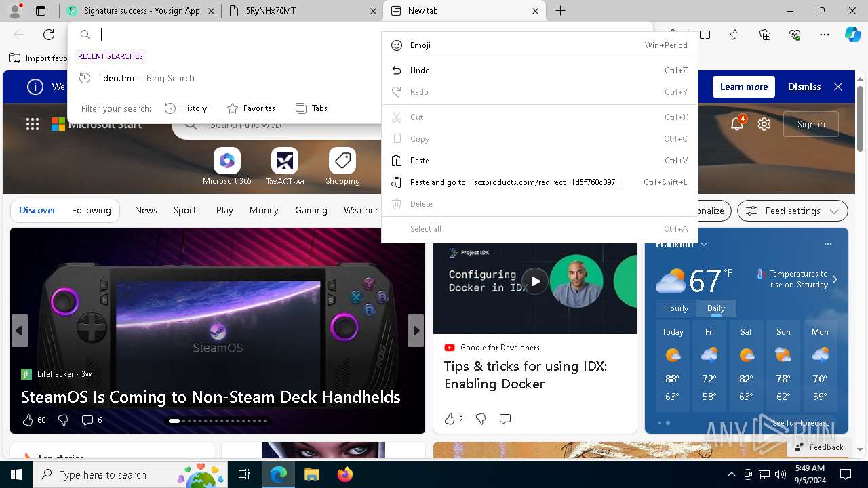Filter search by Favorites

pos(252,108)
